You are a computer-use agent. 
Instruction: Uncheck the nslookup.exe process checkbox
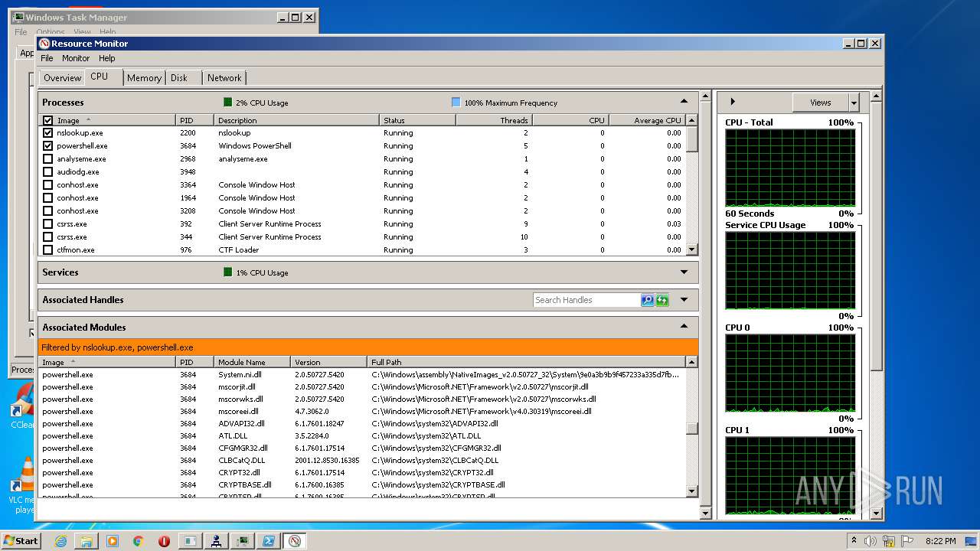coord(48,132)
